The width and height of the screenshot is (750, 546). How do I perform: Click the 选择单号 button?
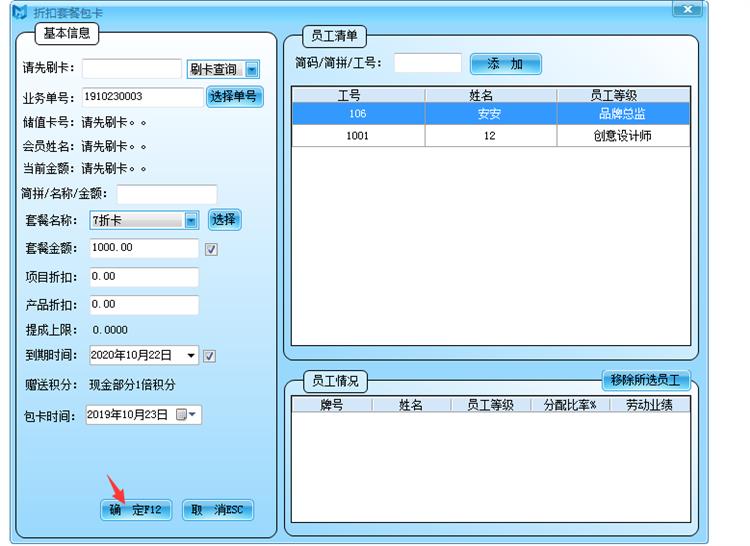coord(234,97)
